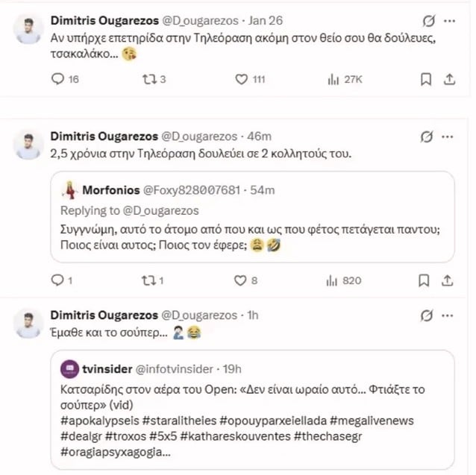Open Grok icon on Jan 26 tweet
The height and width of the screenshot is (475, 476).
click(428, 20)
